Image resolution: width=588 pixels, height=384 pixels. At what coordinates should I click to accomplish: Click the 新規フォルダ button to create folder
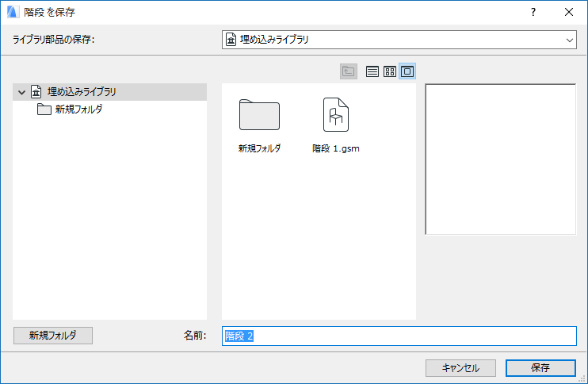[53, 335]
